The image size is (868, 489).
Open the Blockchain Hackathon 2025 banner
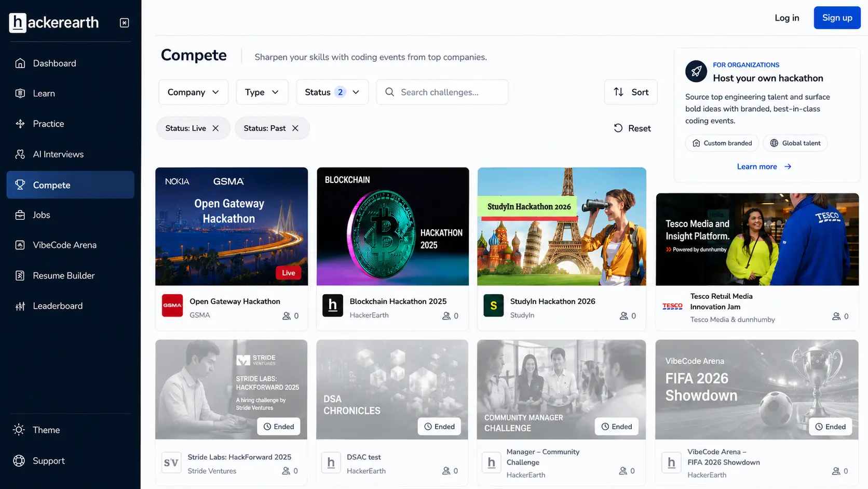[x=393, y=227]
